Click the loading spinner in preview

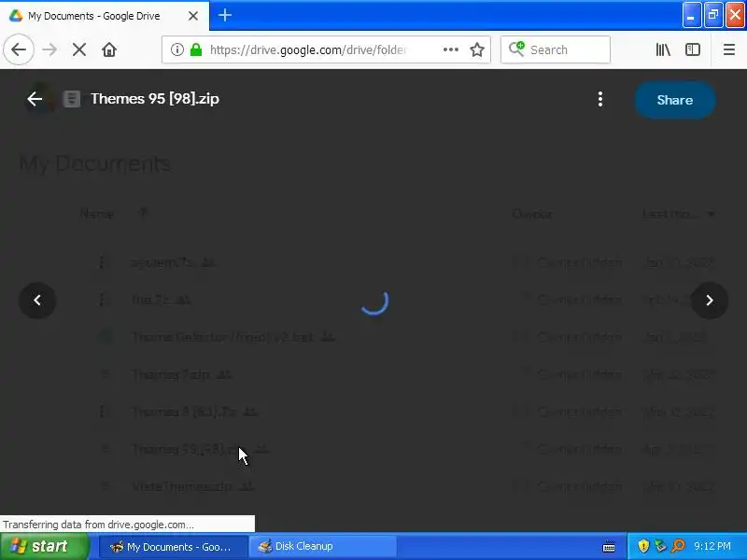tap(374, 301)
